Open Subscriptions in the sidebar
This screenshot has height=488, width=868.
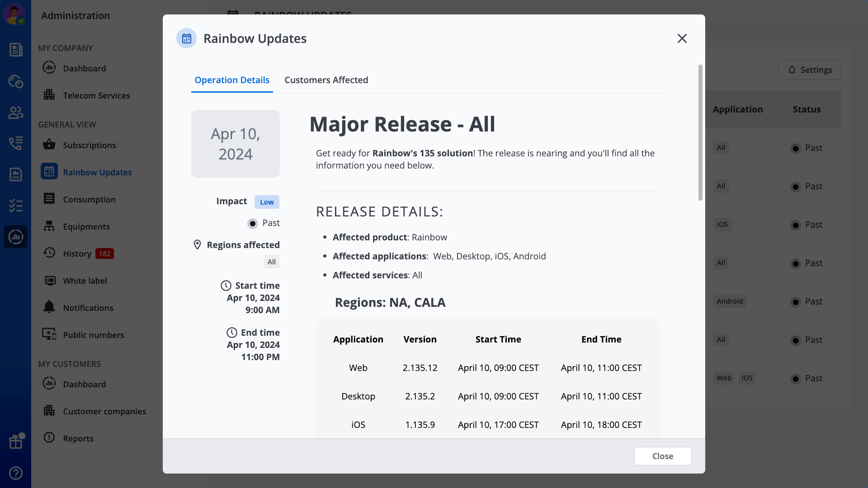(89, 145)
